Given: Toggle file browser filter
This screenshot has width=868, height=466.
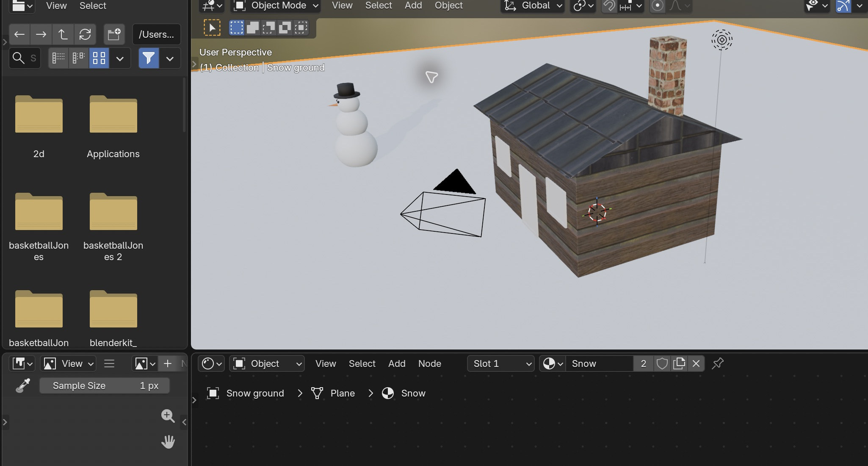Looking at the screenshot, I should pyautogui.click(x=149, y=58).
